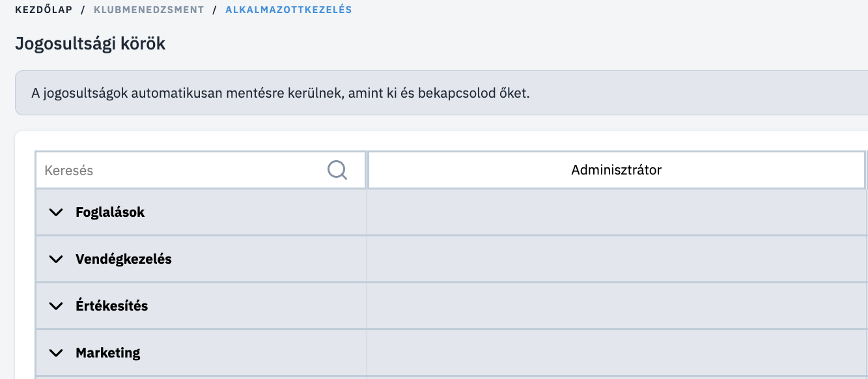The width and height of the screenshot is (868, 379).
Task: Select the Alkalmazottkezelés breadcrumb item
Action: click(x=288, y=10)
